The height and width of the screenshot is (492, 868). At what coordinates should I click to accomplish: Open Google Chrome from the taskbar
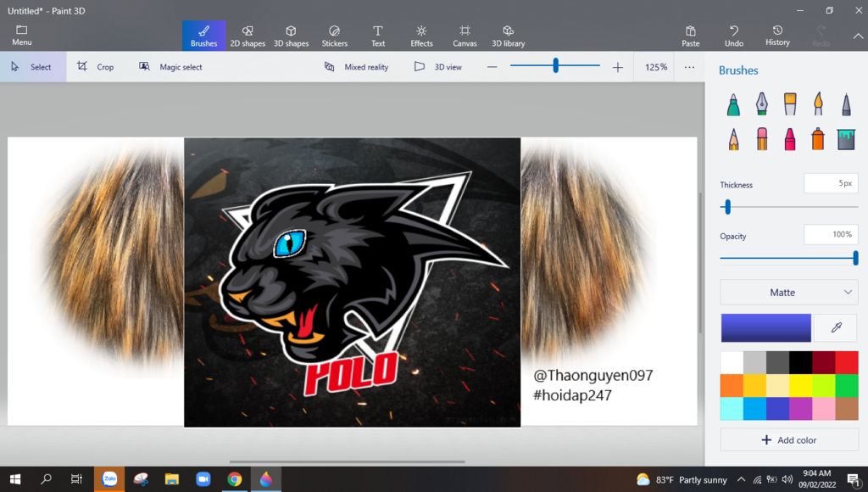click(234, 479)
